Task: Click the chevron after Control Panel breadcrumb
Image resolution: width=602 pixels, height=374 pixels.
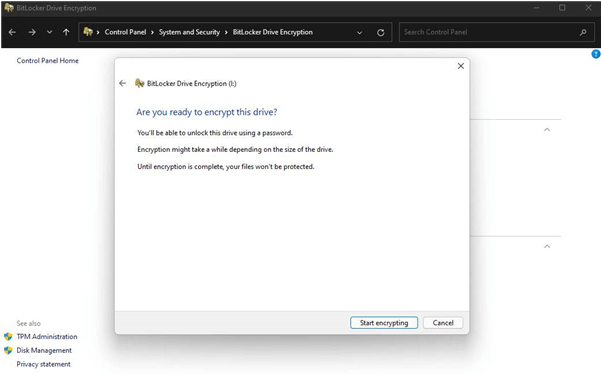Action: click(x=152, y=32)
